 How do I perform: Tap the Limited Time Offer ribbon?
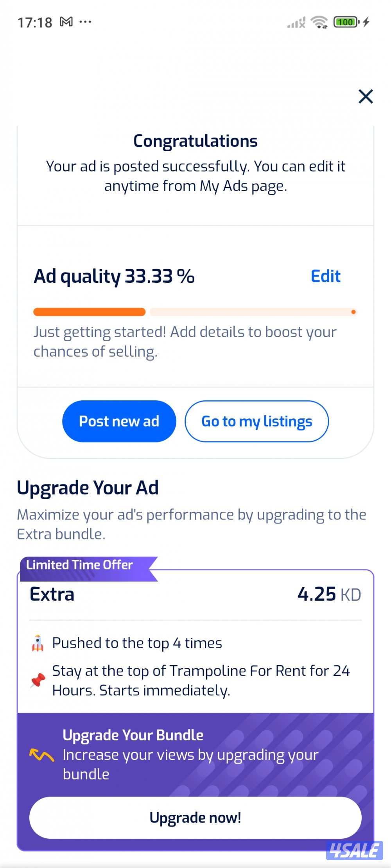click(80, 565)
